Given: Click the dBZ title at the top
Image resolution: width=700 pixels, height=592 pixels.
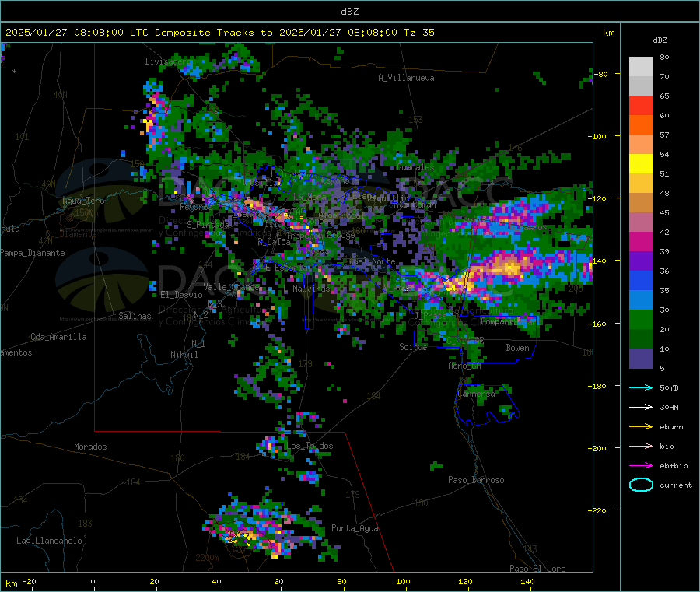Looking at the screenshot, I should tap(349, 12).
